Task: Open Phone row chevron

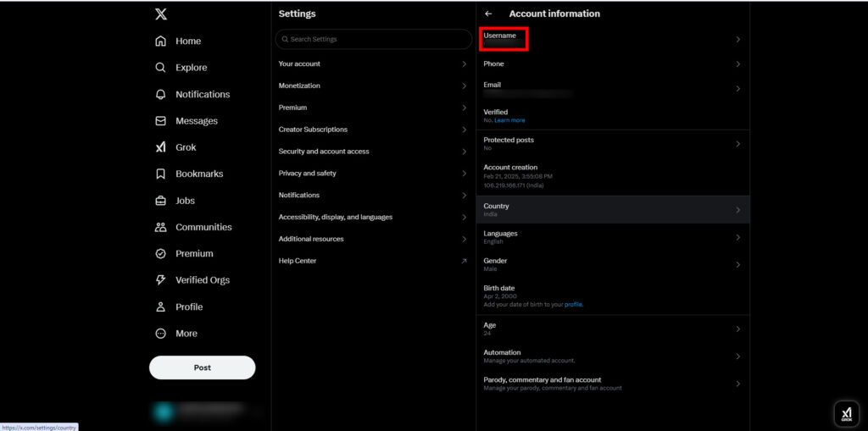Action: (x=738, y=64)
